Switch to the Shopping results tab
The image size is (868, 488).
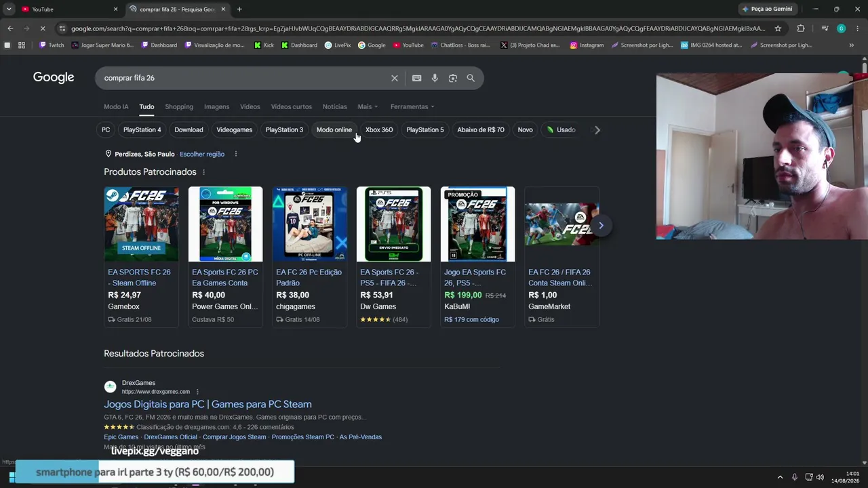179,106
